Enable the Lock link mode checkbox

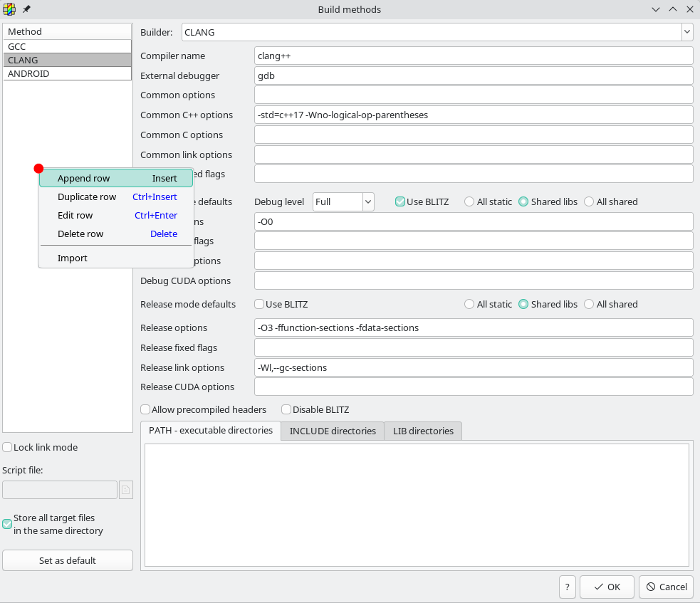[x=7, y=447]
